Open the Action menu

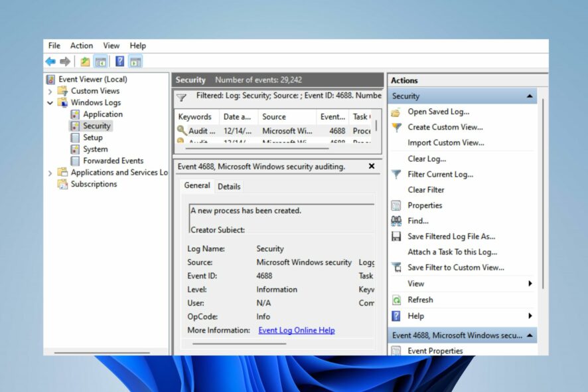(81, 45)
